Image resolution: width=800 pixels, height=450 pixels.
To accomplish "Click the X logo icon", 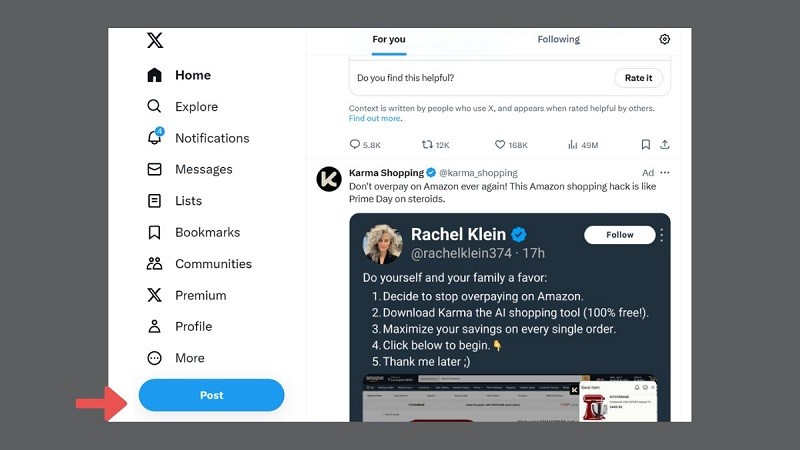I will point(155,41).
